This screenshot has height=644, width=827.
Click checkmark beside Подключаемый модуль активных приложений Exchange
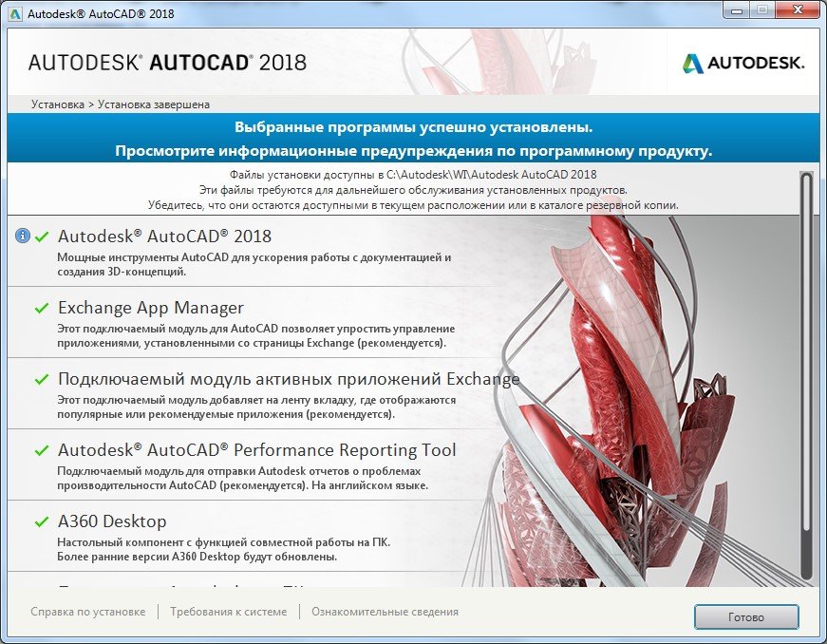click(42, 379)
